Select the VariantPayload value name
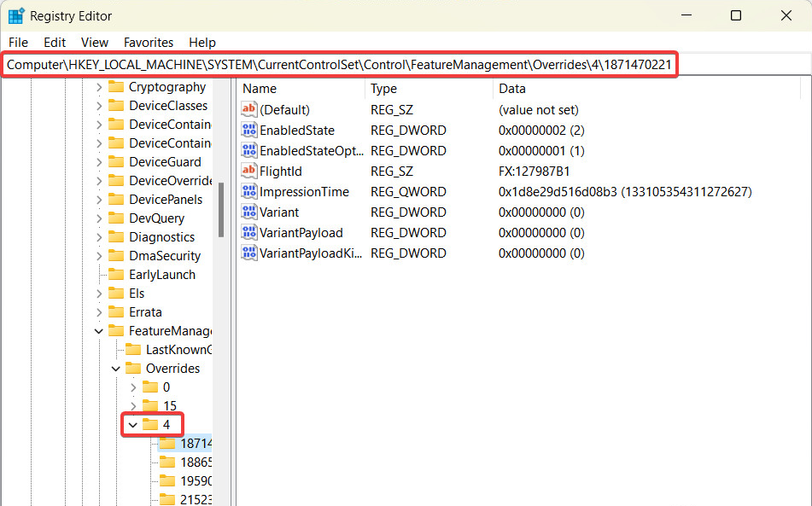 301,233
